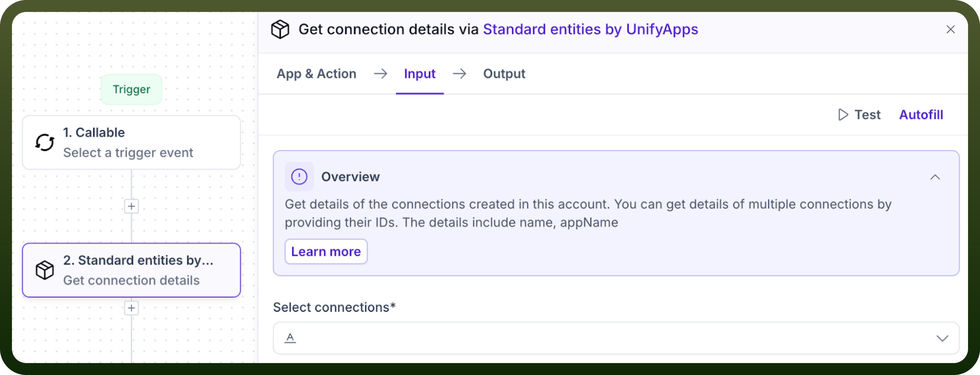Click the text-type icon in connections field
The height and width of the screenshot is (375, 980).
point(290,338)
